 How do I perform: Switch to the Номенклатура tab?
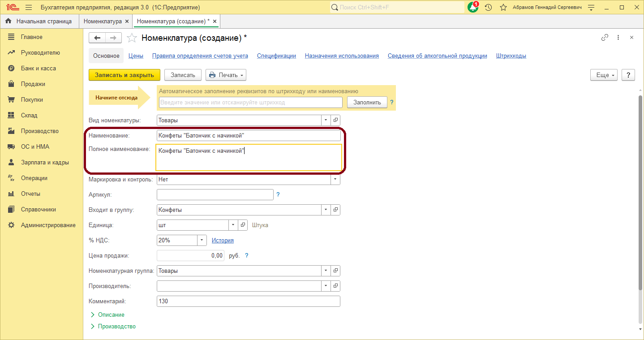[103, 21]
